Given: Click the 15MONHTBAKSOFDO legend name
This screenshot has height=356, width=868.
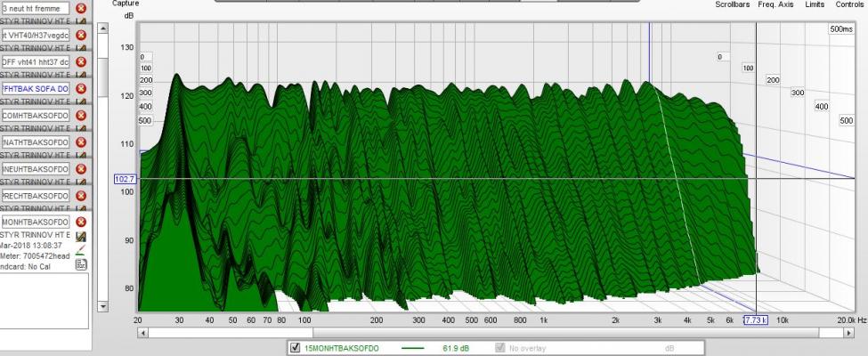Looking at the screenshot, I should tap(342, 348).
